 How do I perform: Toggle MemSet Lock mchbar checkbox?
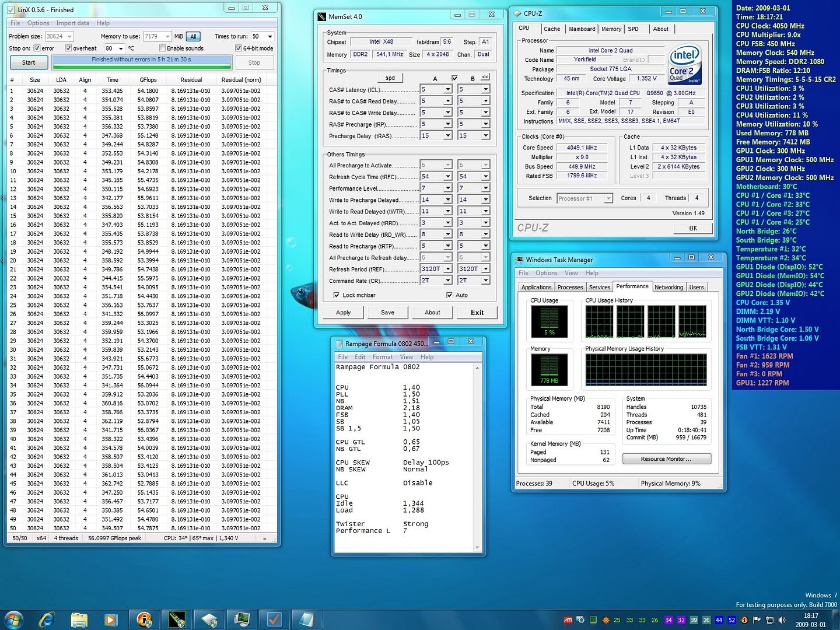[337, 295]
